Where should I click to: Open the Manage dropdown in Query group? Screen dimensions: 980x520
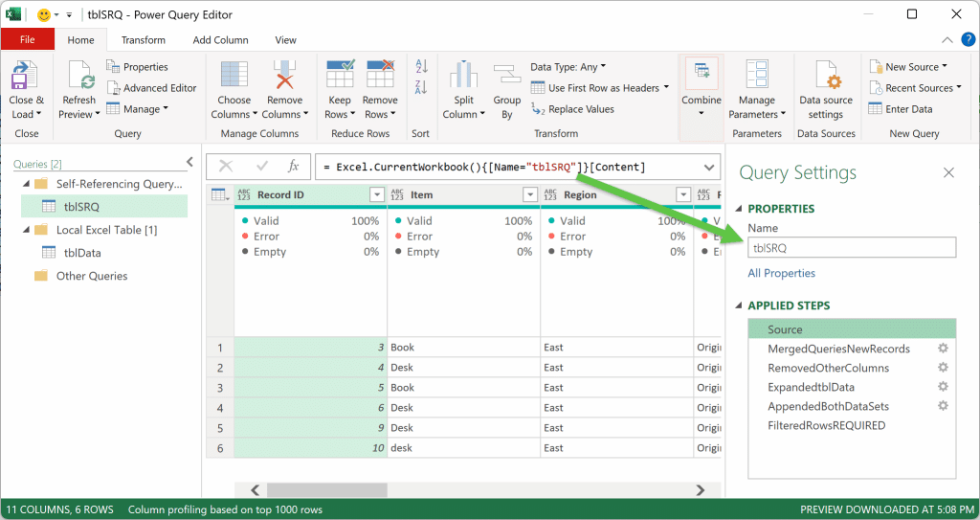138,109
